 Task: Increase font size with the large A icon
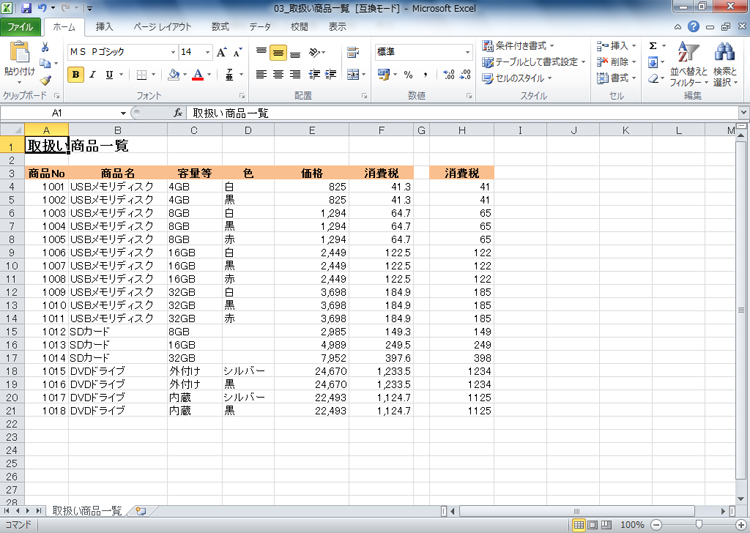[x=221, y=52]
